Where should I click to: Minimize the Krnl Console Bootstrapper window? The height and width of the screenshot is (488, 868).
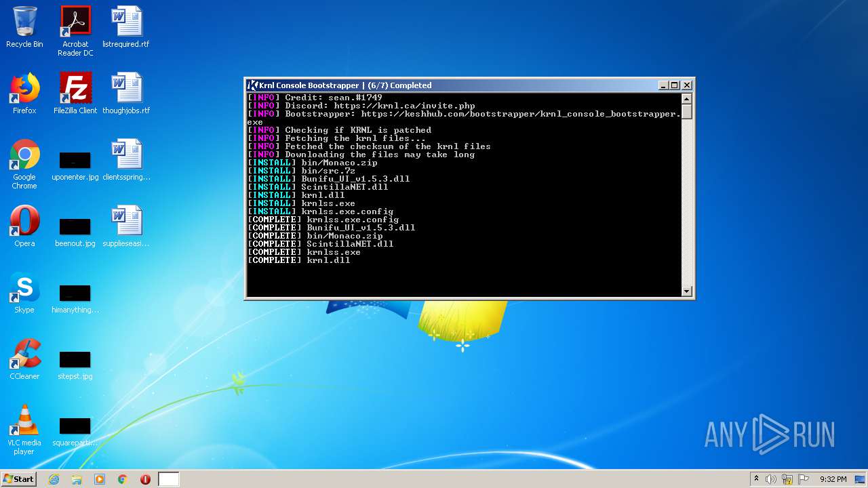(663, 85)
